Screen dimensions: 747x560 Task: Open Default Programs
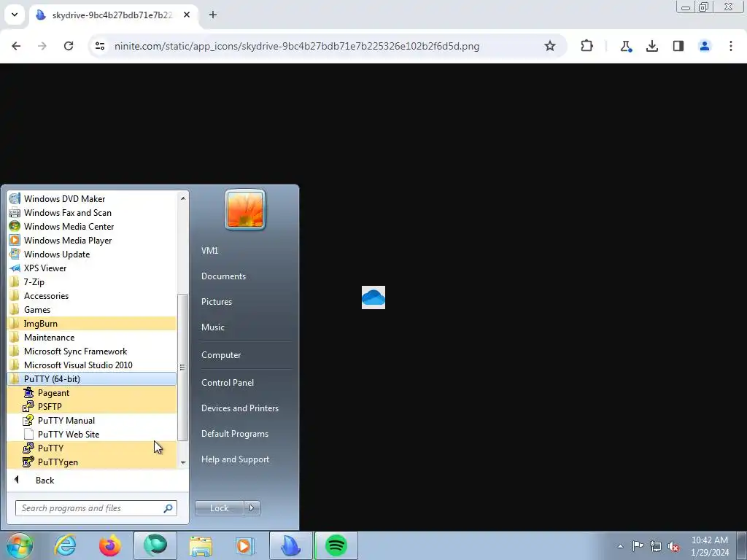coord(235,434)
